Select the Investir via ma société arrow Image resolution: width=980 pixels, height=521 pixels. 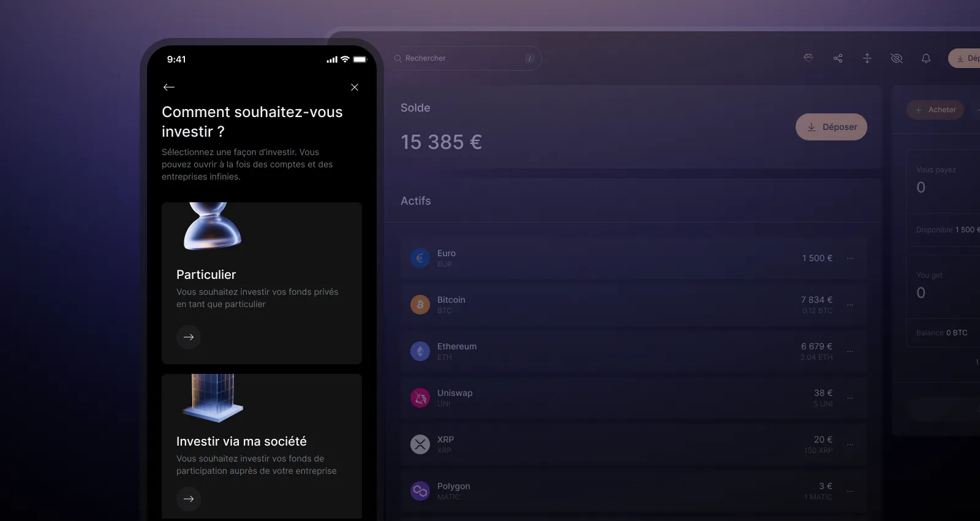[x=189, y=499]
